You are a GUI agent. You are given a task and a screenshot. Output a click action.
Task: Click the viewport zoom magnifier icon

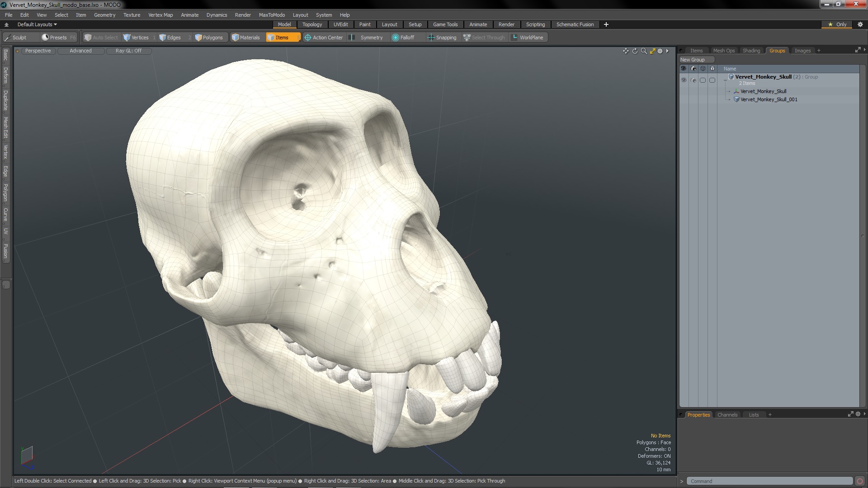pos(644,51)
